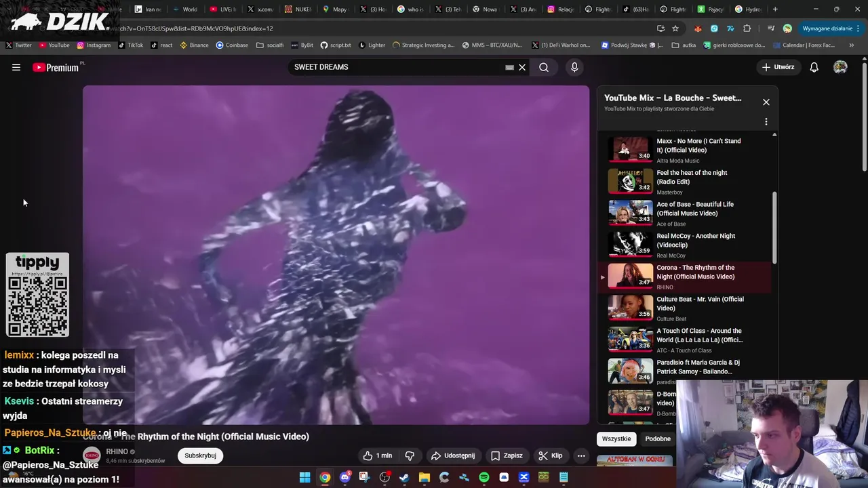Viewport: 868px width, 488px height.
Task: Open File Explorer from the taskbar
Action: pyautogui.click(x=425, y=477)
